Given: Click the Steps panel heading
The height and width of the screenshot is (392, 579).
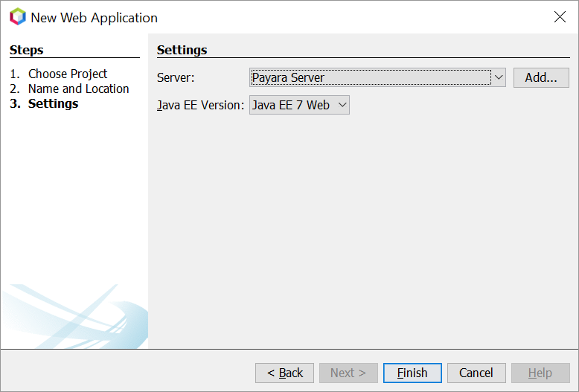Looking at the screenshot, I should click(x=27, y=50).
